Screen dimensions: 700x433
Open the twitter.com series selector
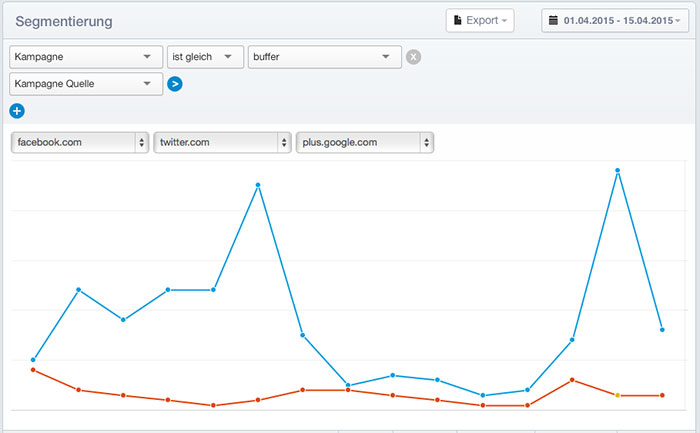click(222, 142)
